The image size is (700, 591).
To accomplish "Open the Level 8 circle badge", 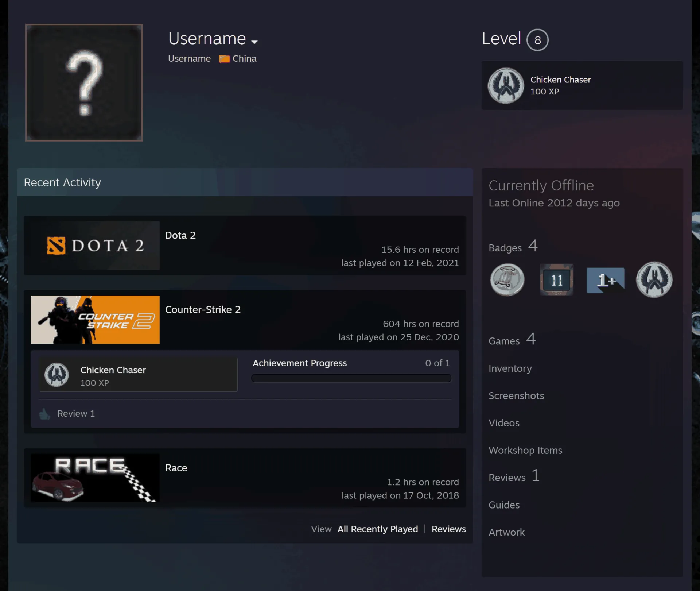I will pyautogui.click(x=537, y=40).
